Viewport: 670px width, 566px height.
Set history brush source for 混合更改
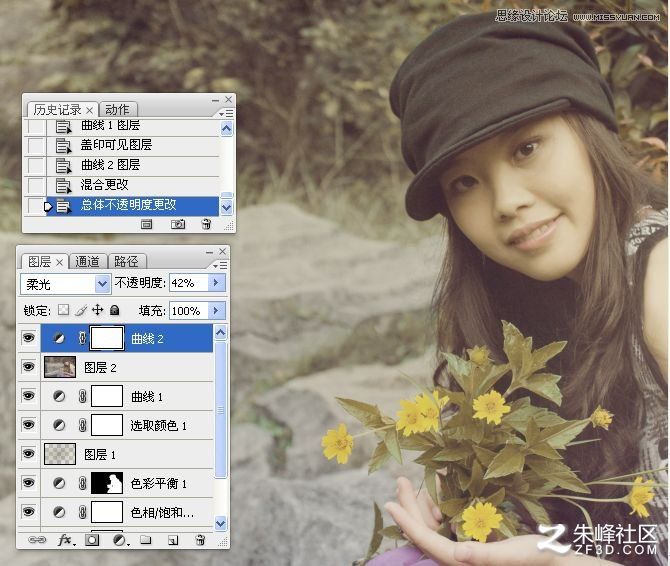click(x=36, y=185)
